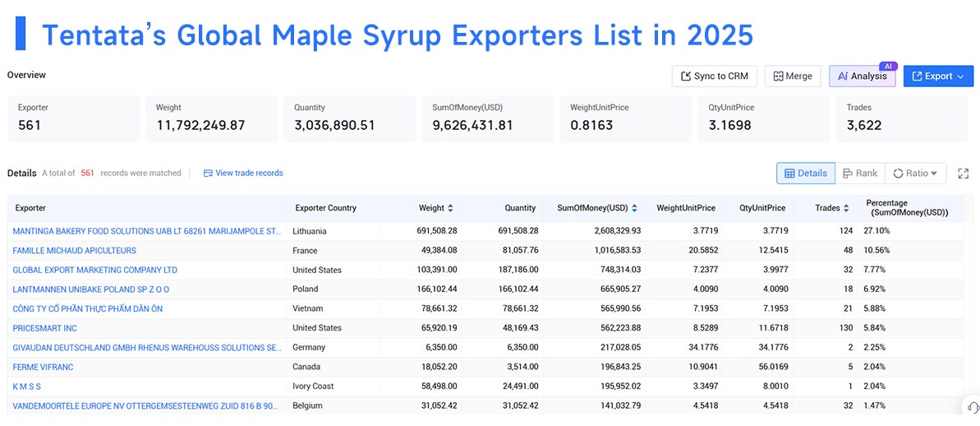Click Poland country cell
The height and width of the screenshot is (426, 980).
305,289
